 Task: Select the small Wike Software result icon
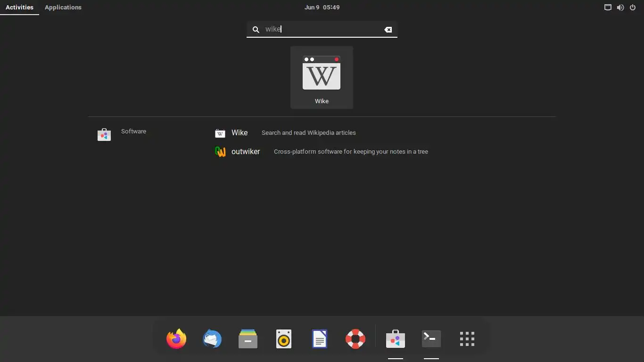220,133
